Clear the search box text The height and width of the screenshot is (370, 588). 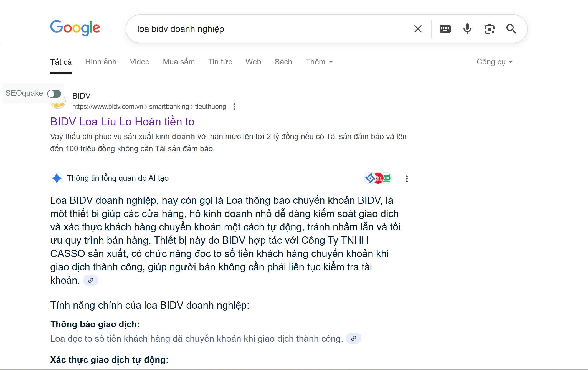(418, 29)
